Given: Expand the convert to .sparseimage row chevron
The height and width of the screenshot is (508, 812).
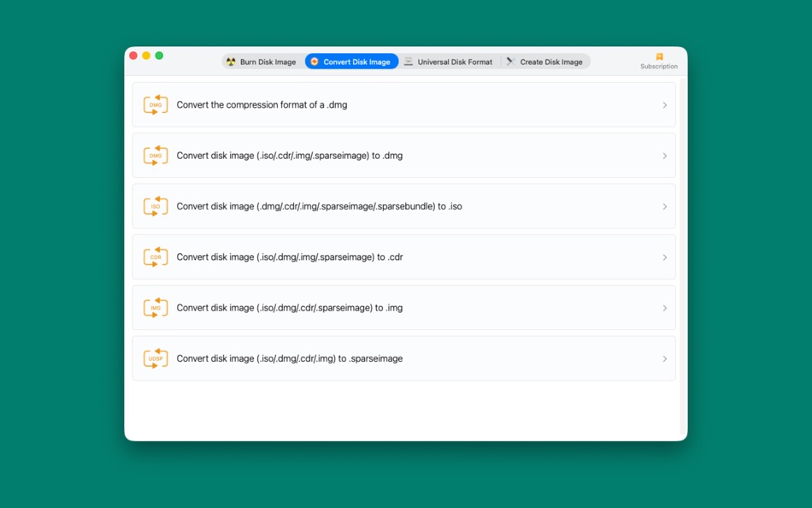Looking at the screenshot, I should click(665, 357).
